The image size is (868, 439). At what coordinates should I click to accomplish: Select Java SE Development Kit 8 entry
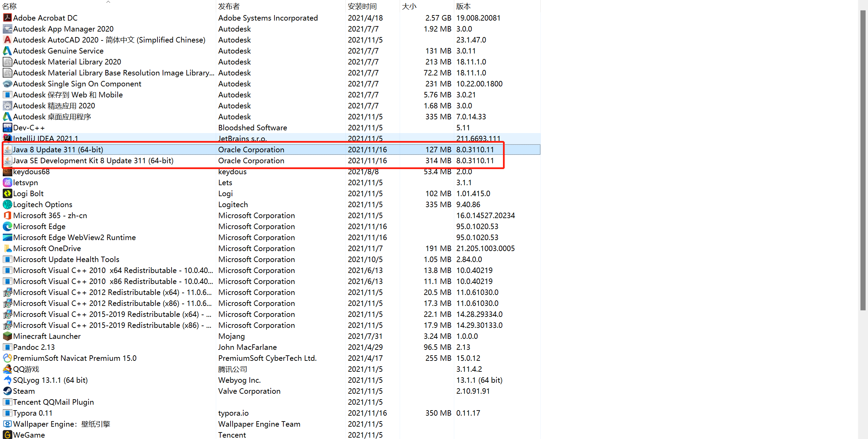93,161
